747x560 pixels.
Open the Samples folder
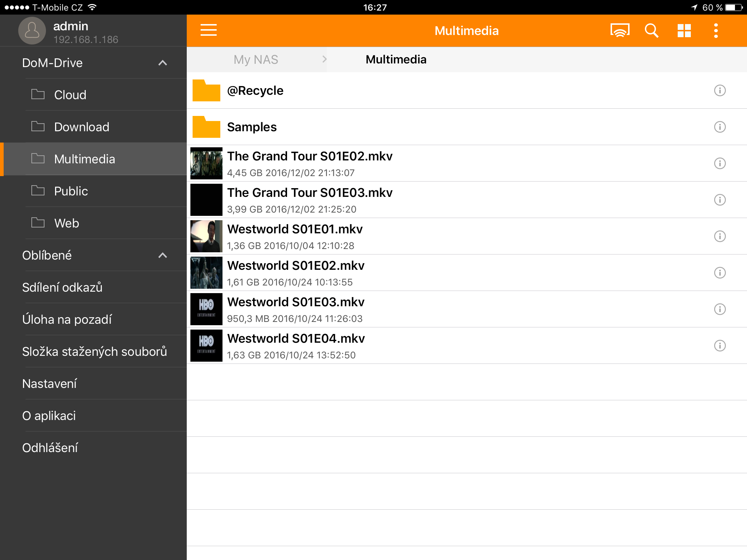pyautogui.click(x=252, y=127)
